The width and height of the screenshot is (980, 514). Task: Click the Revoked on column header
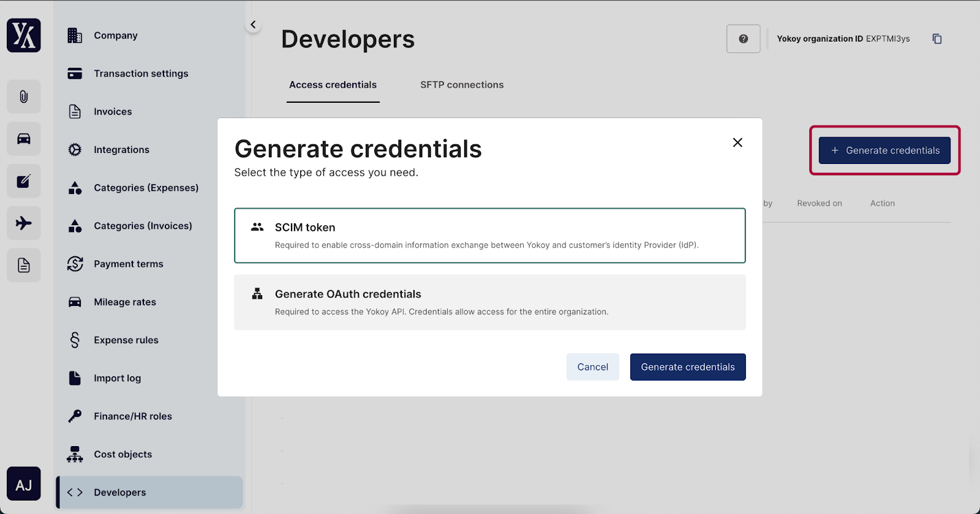(x=820, y=203)
